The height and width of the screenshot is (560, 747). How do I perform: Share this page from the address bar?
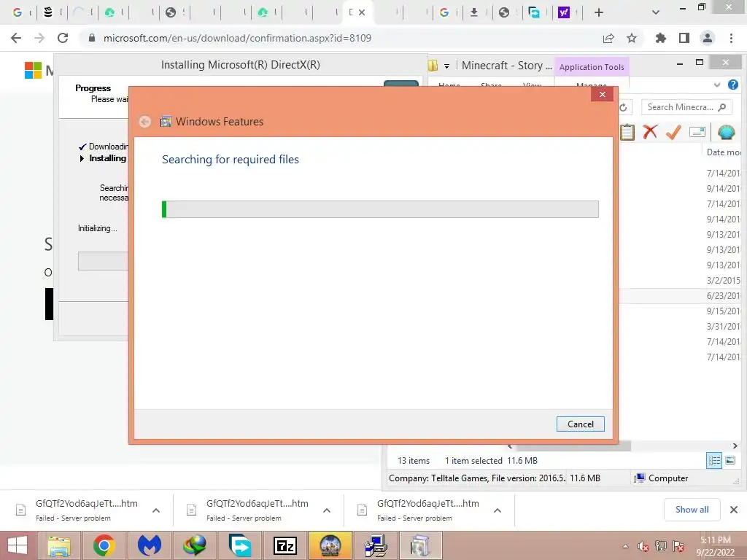(x=608, y=38)
